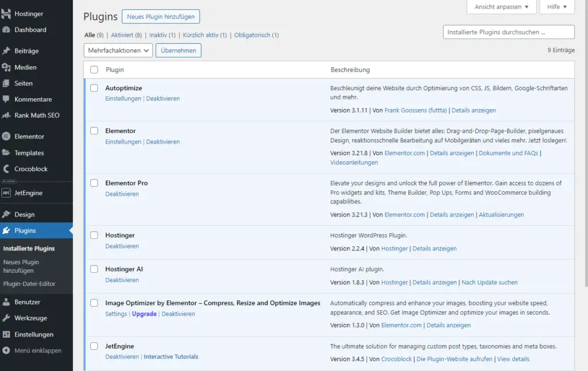Image resolution: width=588 pixels, height=371 pixels.
Task: Open Videoanleitungen link for Elementor
Action: point(354,163)
